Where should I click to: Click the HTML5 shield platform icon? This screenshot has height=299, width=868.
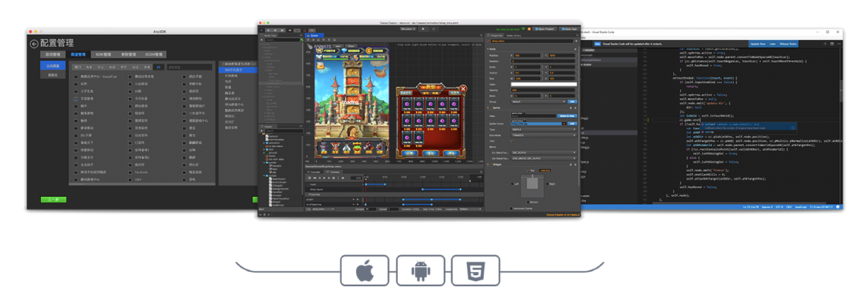[475, 270]
